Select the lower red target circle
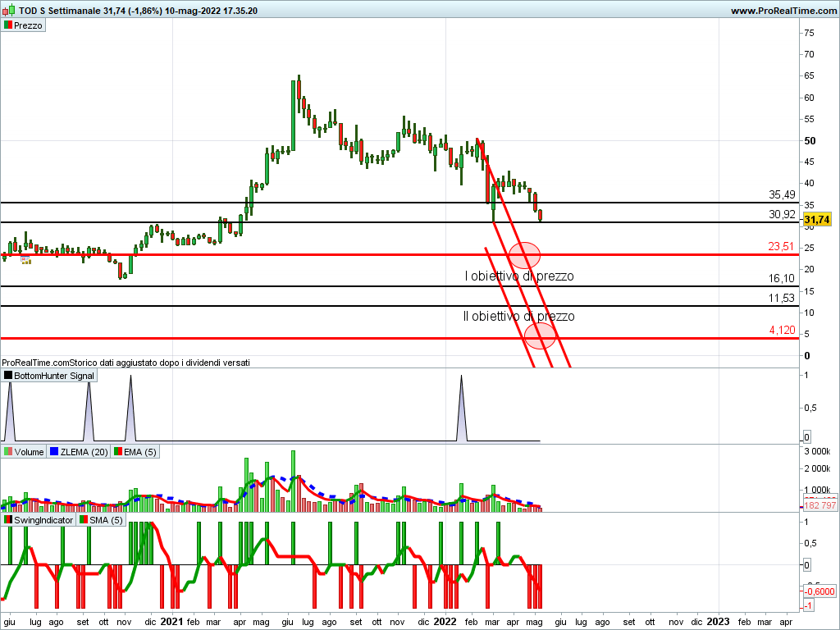This screenshot has height=630, width=840. (540, 336)
